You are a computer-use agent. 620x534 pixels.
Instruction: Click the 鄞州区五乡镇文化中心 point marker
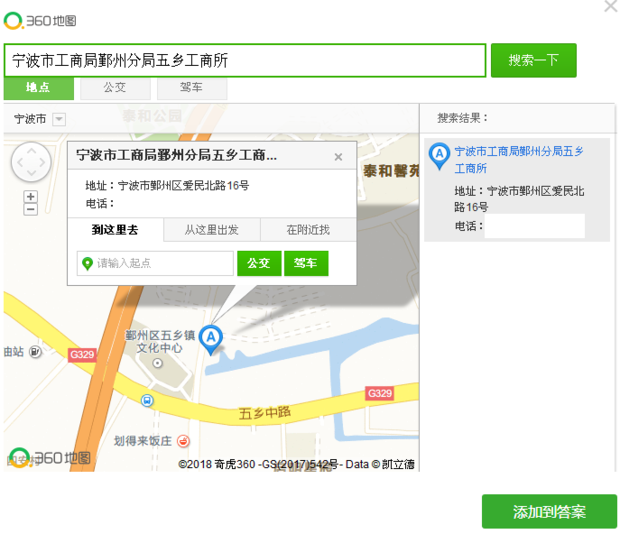[x=157, y=363]
